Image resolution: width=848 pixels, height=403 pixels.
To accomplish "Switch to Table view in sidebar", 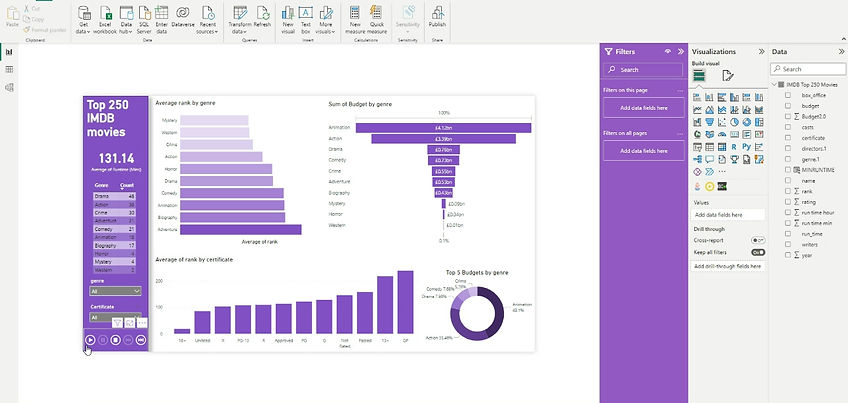I will point(9,69).
